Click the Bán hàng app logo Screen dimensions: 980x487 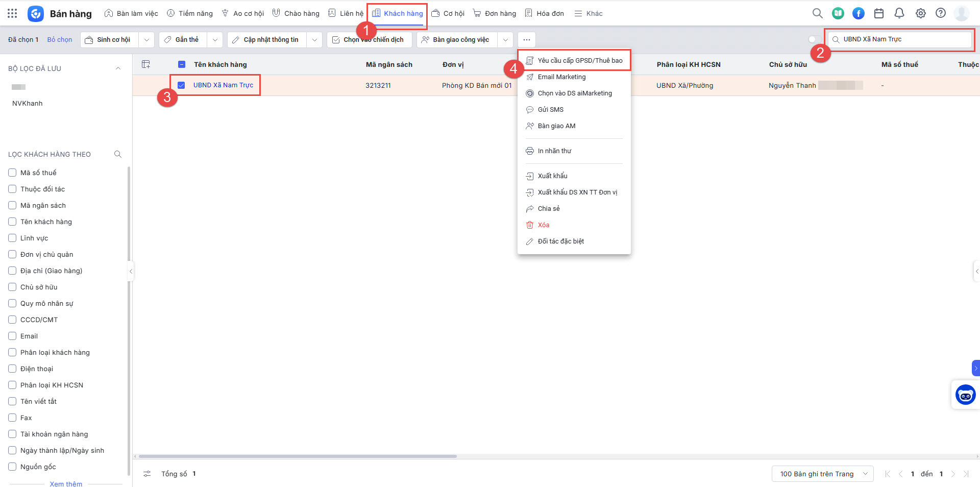pos(36,14)
